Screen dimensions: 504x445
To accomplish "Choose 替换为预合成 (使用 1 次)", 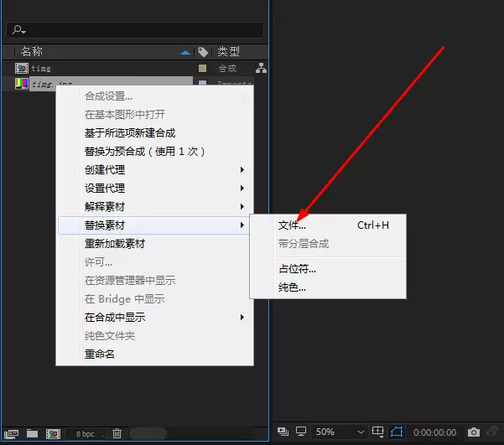I will [x=144, y=152].
